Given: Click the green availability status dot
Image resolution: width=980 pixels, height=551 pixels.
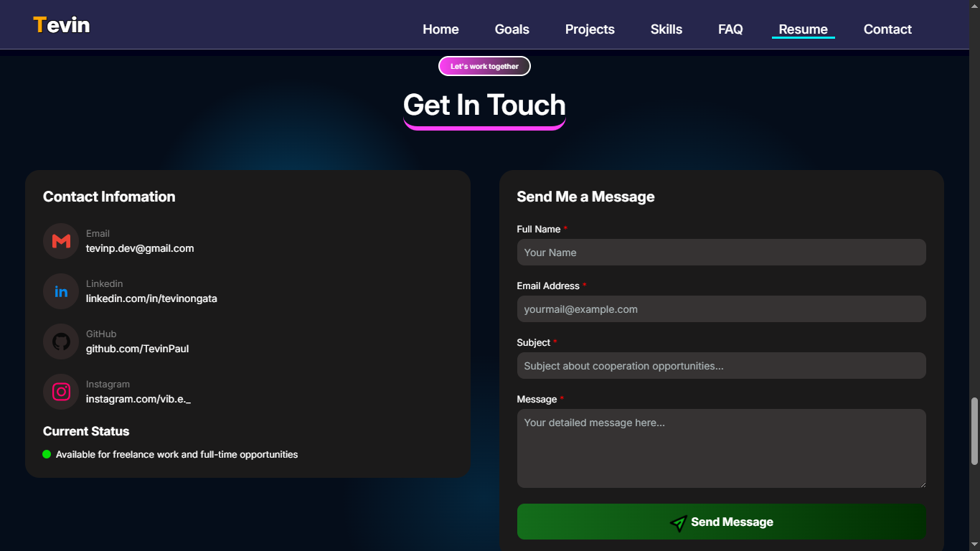Looking at the screenshot, I should (47, 454).
